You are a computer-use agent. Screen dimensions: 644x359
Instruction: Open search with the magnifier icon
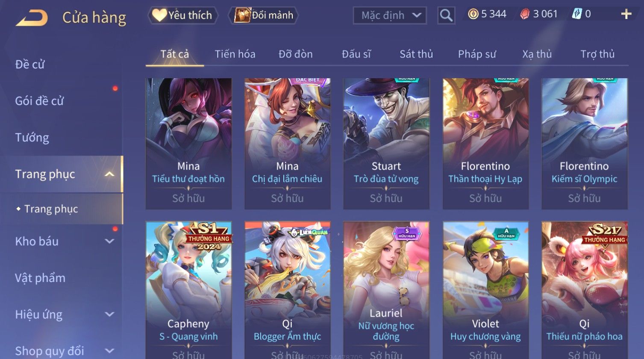446,15
